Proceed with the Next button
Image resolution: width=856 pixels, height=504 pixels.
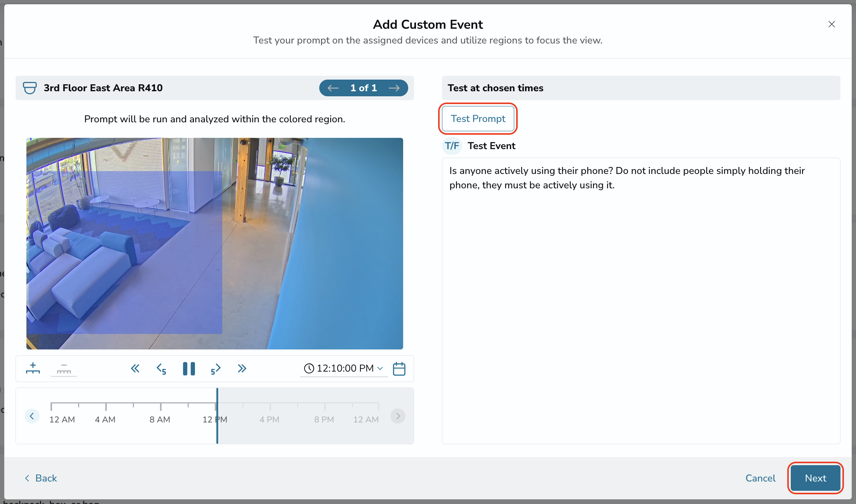pos(816,478)
